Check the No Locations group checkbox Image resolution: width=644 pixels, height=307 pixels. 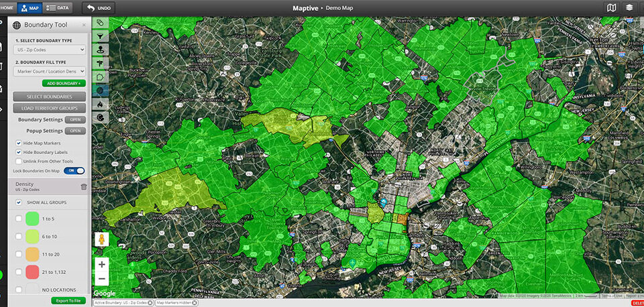[19, 290]
